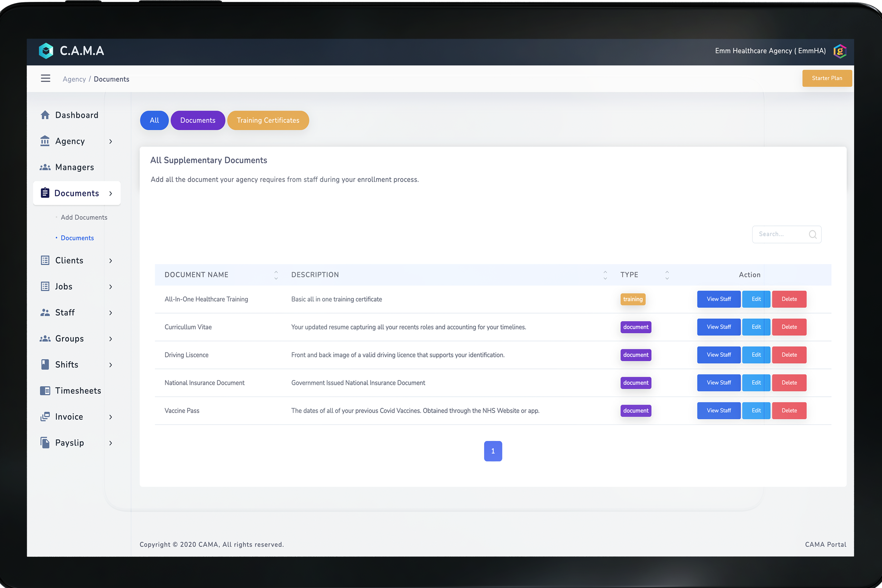Open the hamburger menu icon
882x588 pixels.
(x=45, y=78)
